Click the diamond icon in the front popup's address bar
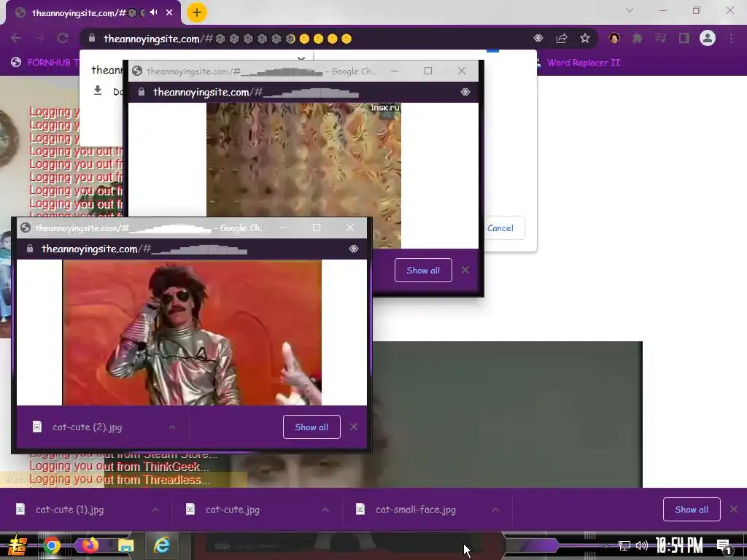The height and width of the screenshot is (560, 747). pyautogui.click(x=354, y=249)
